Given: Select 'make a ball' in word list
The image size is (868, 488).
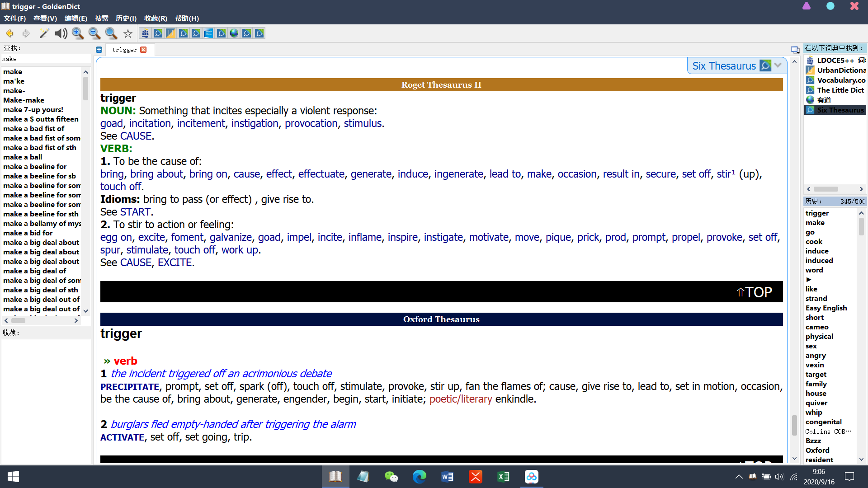Looking at the screenshot, I should click(x=23, y=157).
